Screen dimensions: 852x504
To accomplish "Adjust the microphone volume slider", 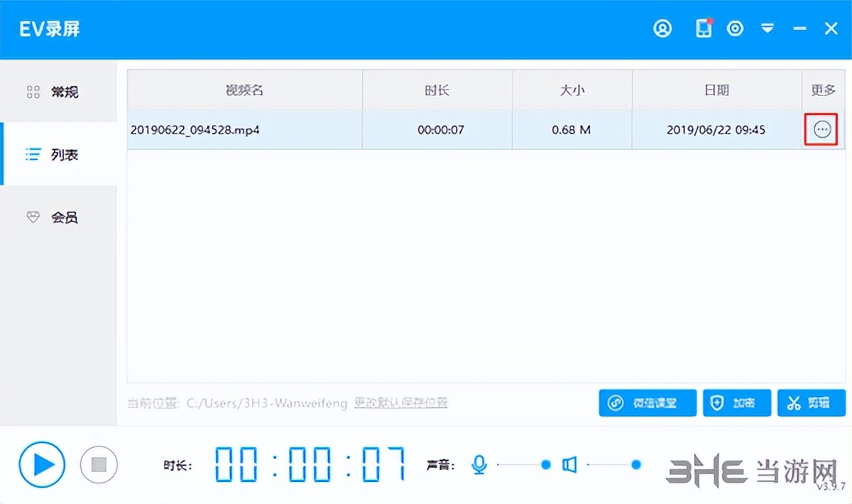I will (545, 465).
